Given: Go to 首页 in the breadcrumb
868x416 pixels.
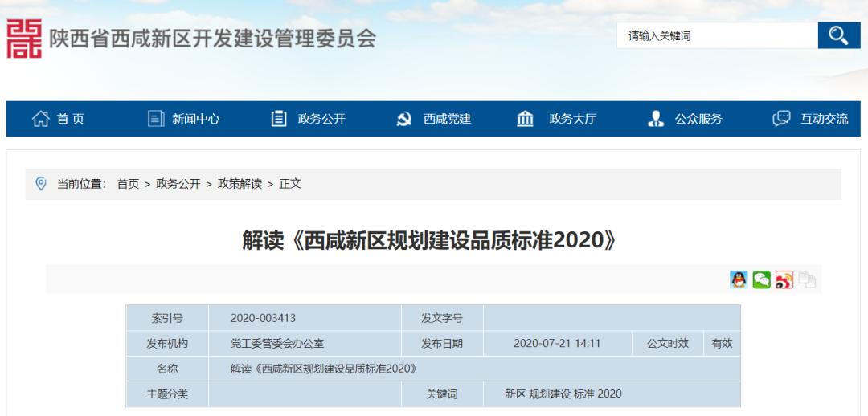Looking at the screenshot, I should (128, 184).
